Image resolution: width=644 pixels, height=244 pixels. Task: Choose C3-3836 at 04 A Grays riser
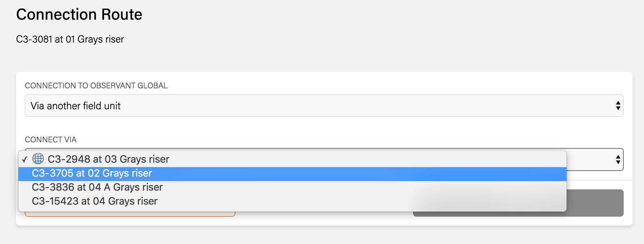(97, 187)
